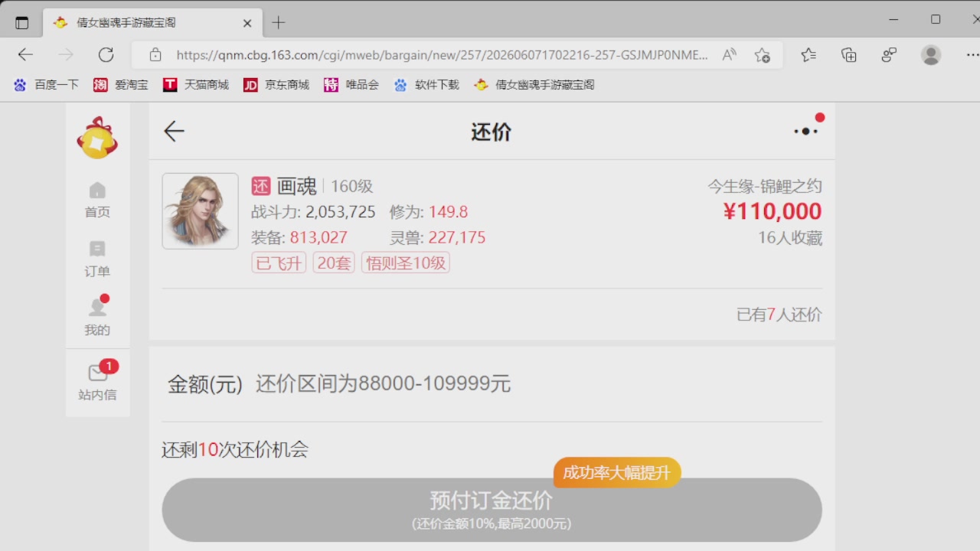980x551 pixels.
Task: Open the 天猫商城 bookmark
Action: pos(196,85)
